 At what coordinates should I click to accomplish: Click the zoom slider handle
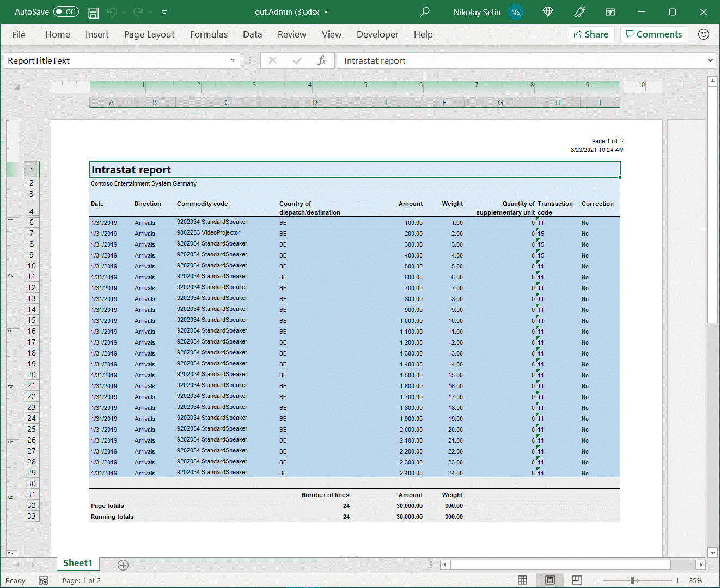[x=633, y=580]
